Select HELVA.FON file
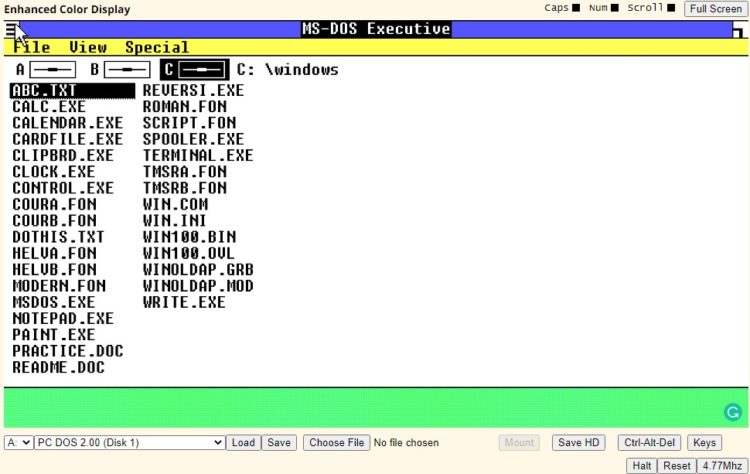 (x=54, y=253)
